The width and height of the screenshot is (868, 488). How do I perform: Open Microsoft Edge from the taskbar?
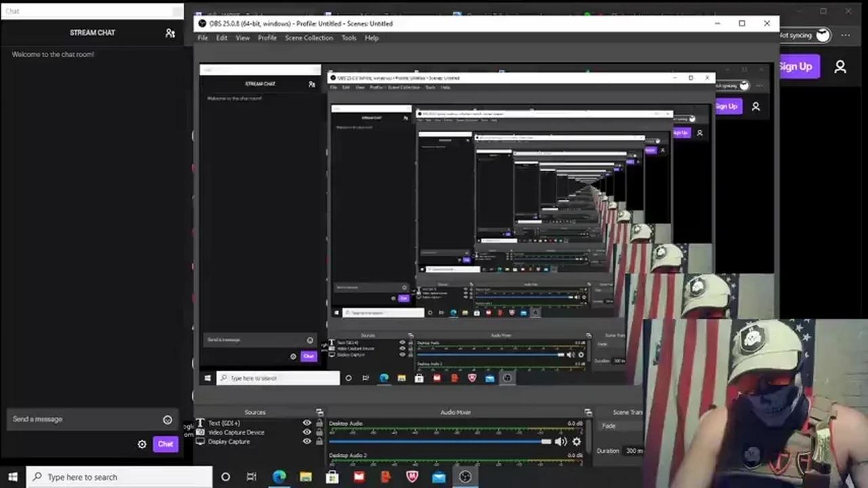(279, 476)
